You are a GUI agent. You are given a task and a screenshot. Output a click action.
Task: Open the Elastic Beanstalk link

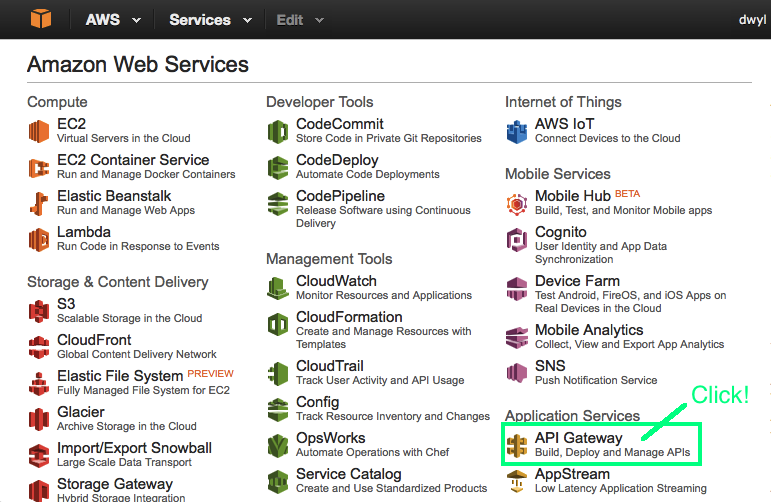click(x=114, y=196)
